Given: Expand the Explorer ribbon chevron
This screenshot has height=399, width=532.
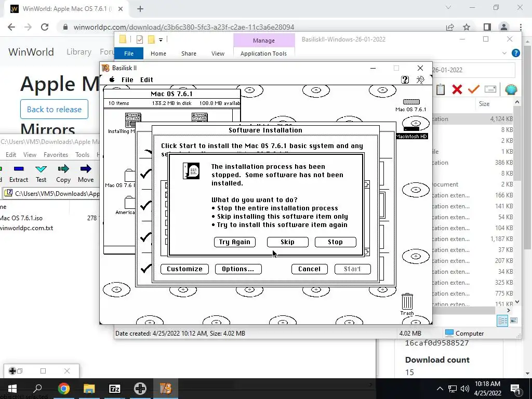Looking at the screenshot, I should 504,53.
